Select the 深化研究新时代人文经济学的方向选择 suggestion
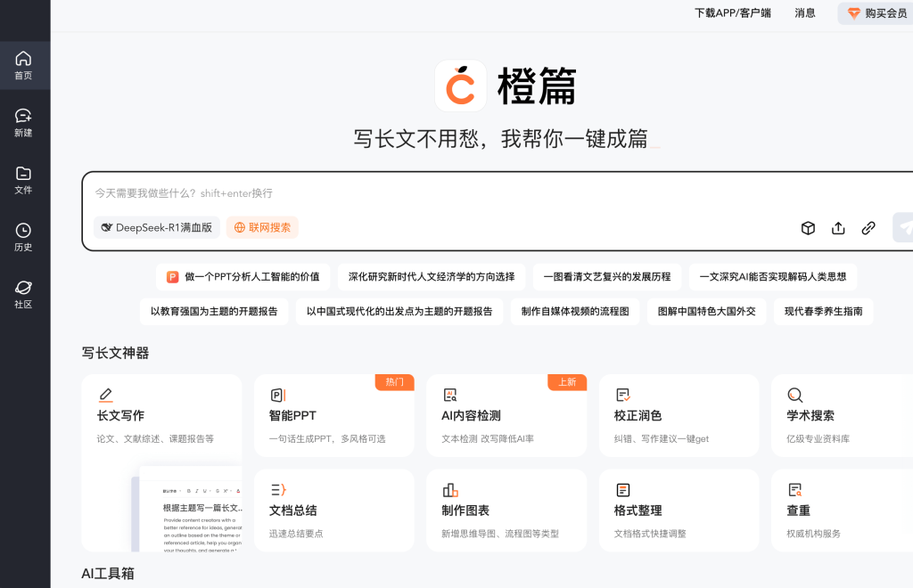Viewport: 913px width, 588px height. [x=432, y=277]
